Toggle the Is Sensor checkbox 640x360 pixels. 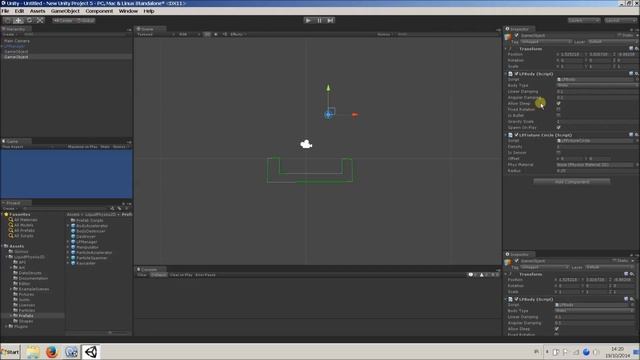558,153
